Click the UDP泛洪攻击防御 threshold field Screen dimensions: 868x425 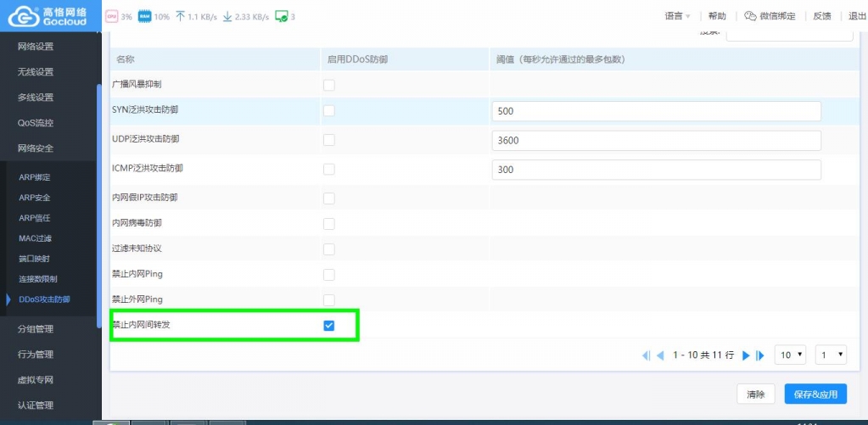pos(656,140)
